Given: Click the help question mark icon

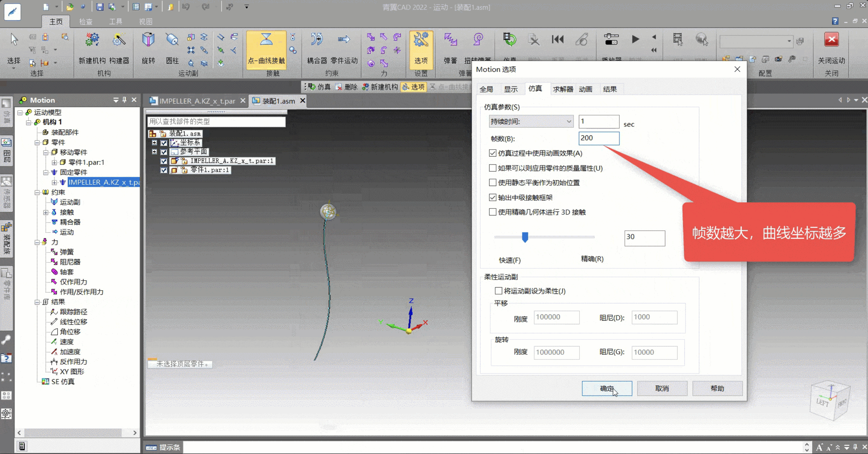Looking at the screenshot, I should (835, 21).
